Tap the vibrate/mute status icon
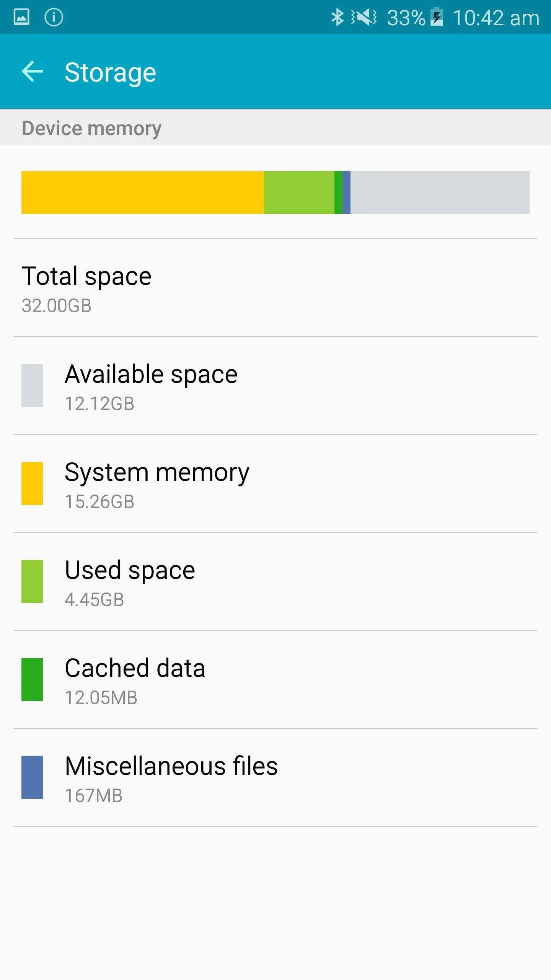The height and width of the screenshot is (980, 551). tap(364, 17)
